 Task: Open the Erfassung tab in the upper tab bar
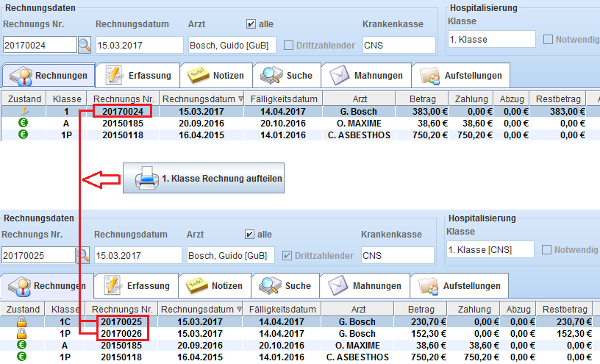coord(139,75)
